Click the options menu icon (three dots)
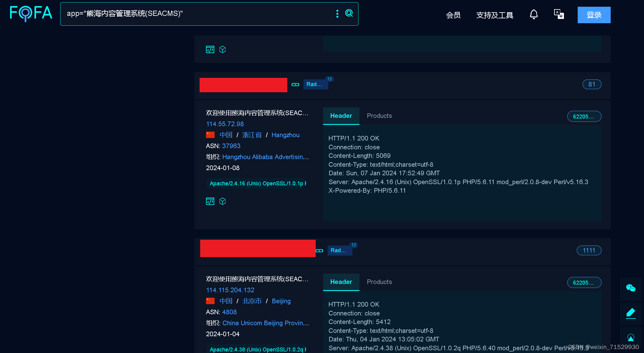 click(x=337, y=14)
